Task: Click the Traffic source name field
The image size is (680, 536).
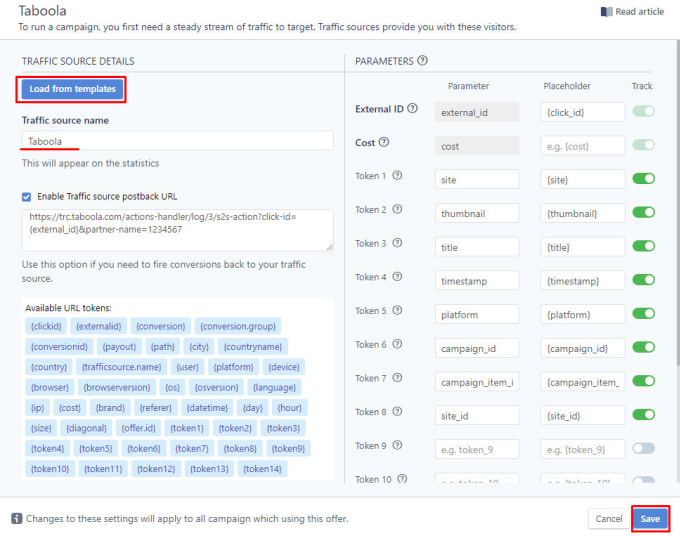Action: point(178,141)
